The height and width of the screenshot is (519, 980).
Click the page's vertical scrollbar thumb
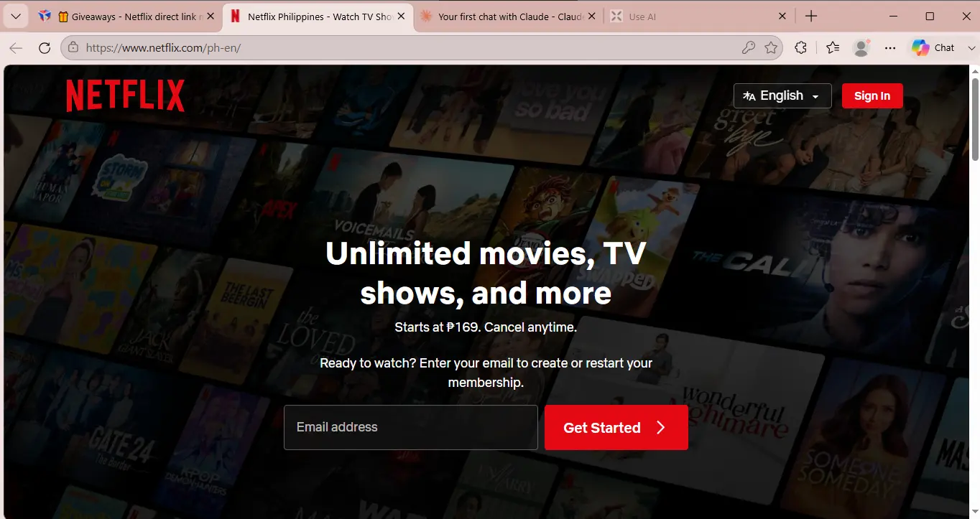(975, 118)
